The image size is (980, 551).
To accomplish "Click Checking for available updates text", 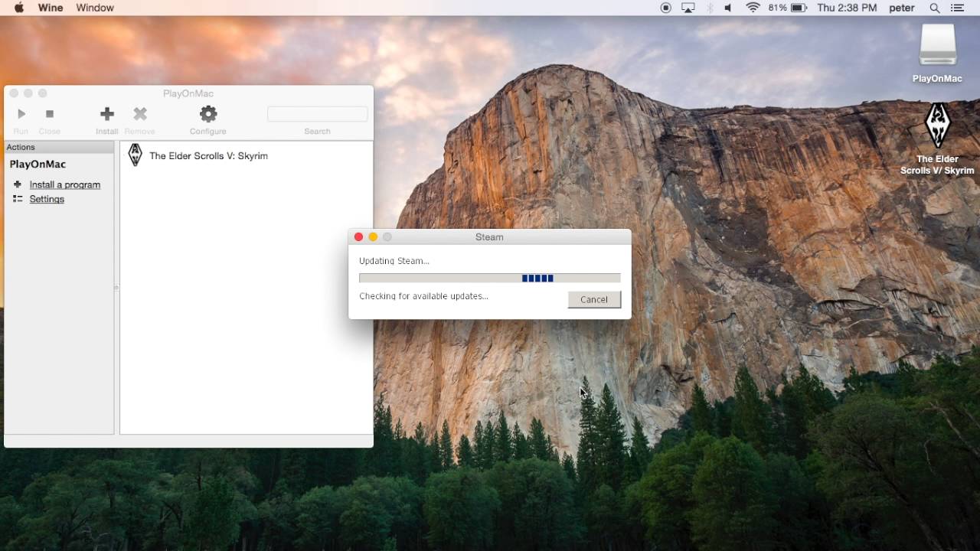I will click(x=423, y=296).
